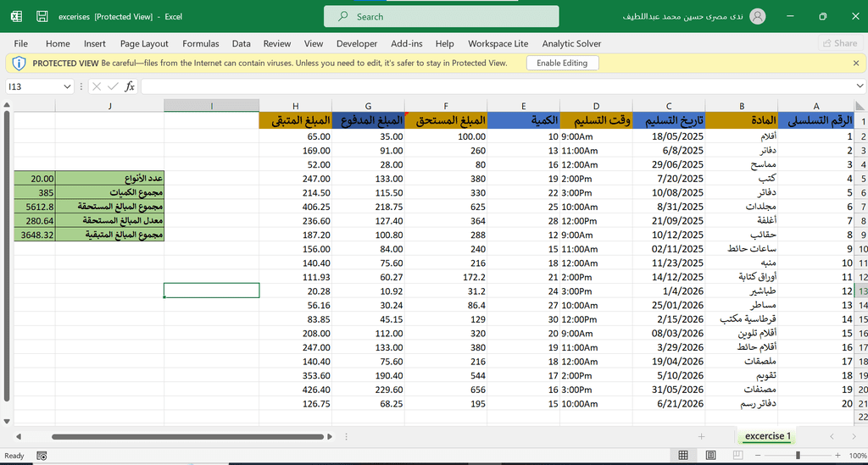Viewport: 868px width, 465px height.
Task: Add a new sheet with plus icon
Action: pyautogui.click(x=701, y=436)
